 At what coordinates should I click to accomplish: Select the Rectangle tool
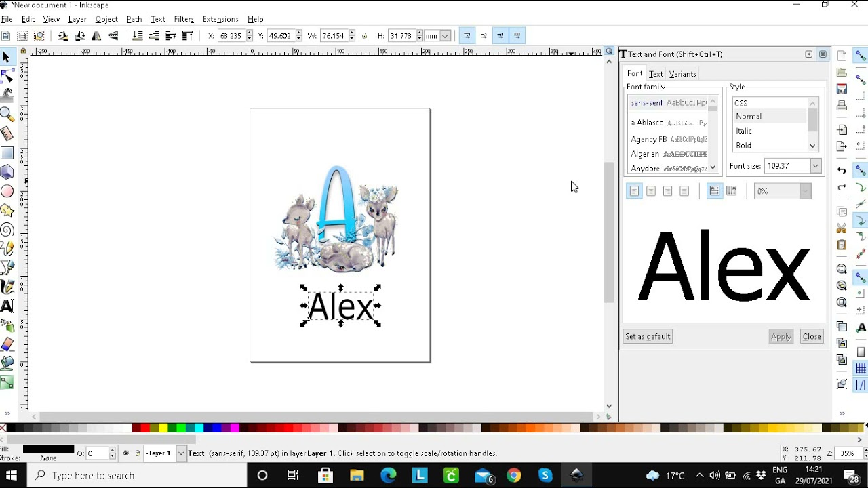click(7, 153)
